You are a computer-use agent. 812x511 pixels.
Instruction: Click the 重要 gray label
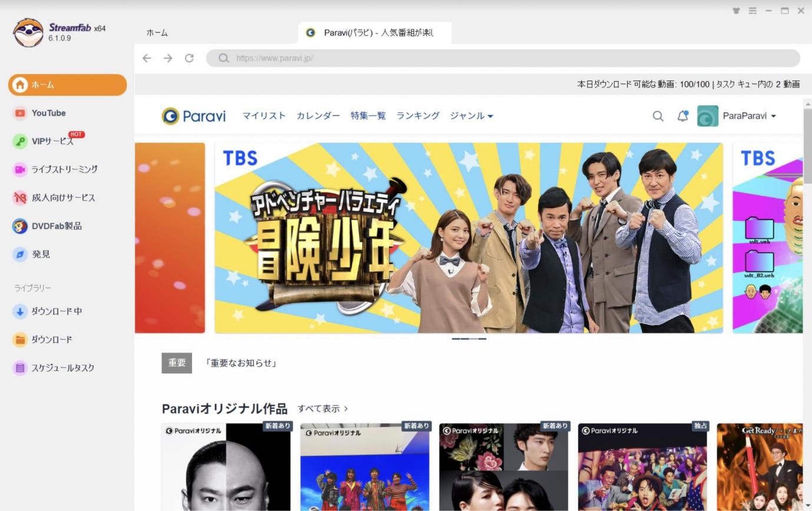(177, 363)
